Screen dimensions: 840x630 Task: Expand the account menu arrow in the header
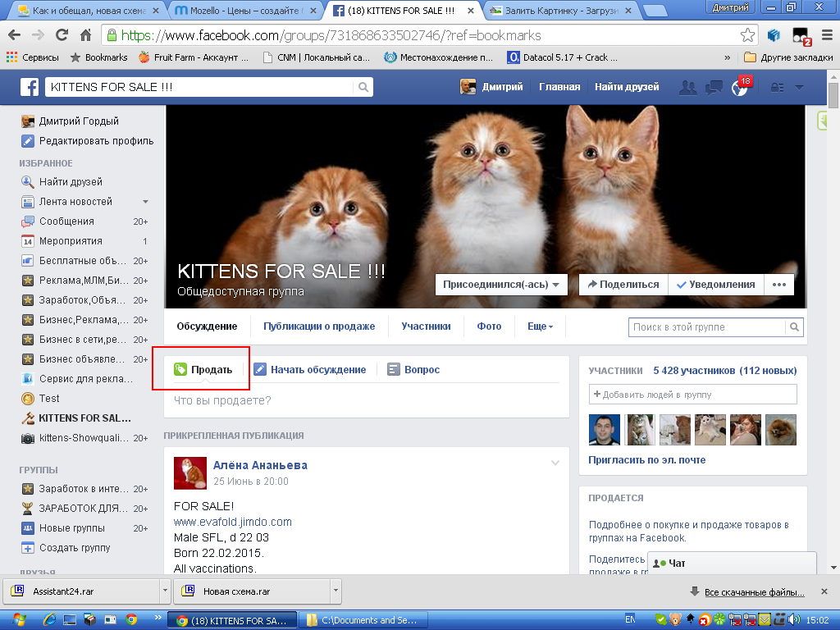click(799, 87)
